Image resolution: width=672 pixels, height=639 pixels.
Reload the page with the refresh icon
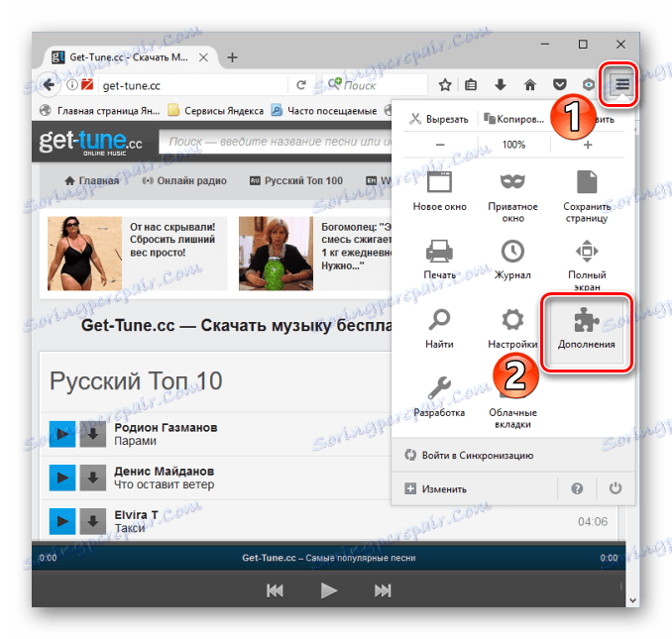(301, 85)
